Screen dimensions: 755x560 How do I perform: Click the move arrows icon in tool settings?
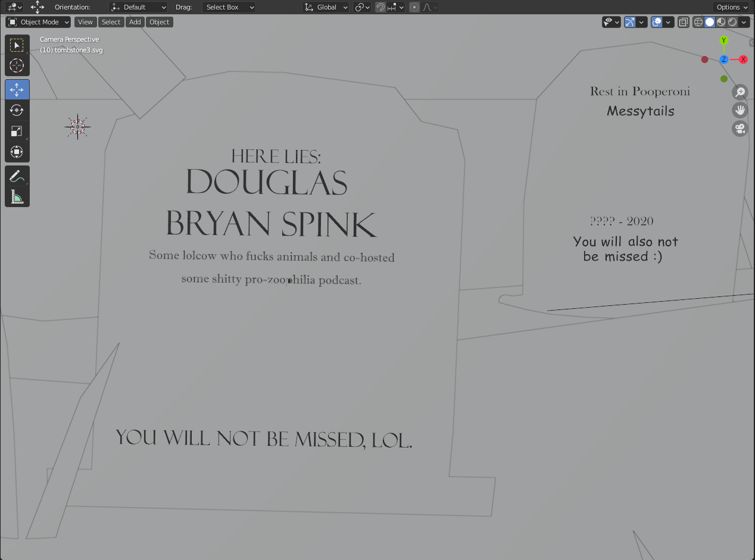pyautogui.click(x=38, y=7)
